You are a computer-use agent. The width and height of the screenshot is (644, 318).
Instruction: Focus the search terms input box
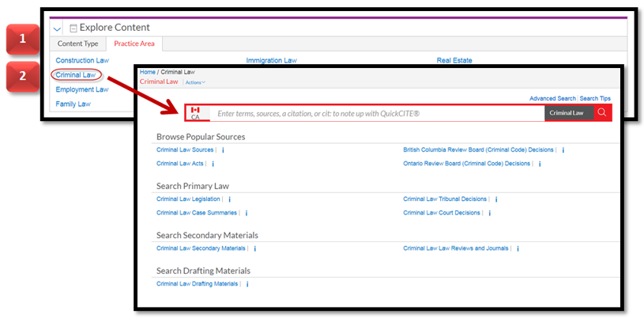click(377, 113)
